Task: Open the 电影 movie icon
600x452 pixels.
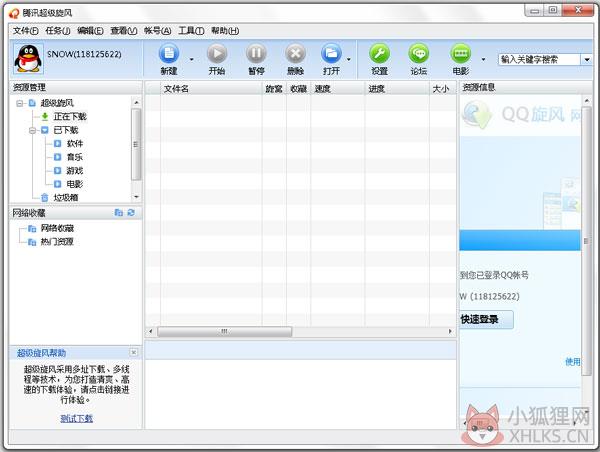Action: pyautogui.click(x=461, y=54)
